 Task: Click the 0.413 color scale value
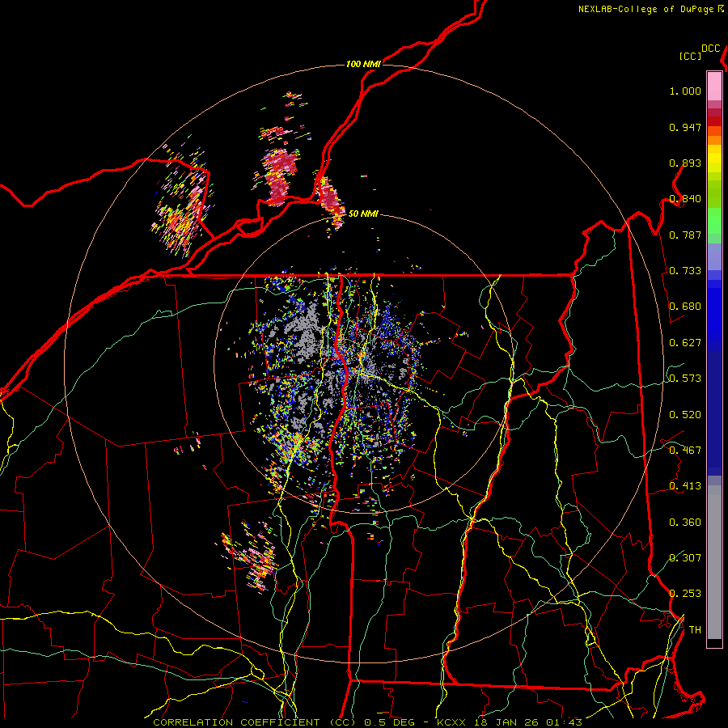pyautogui.click(x=685, y=486)
